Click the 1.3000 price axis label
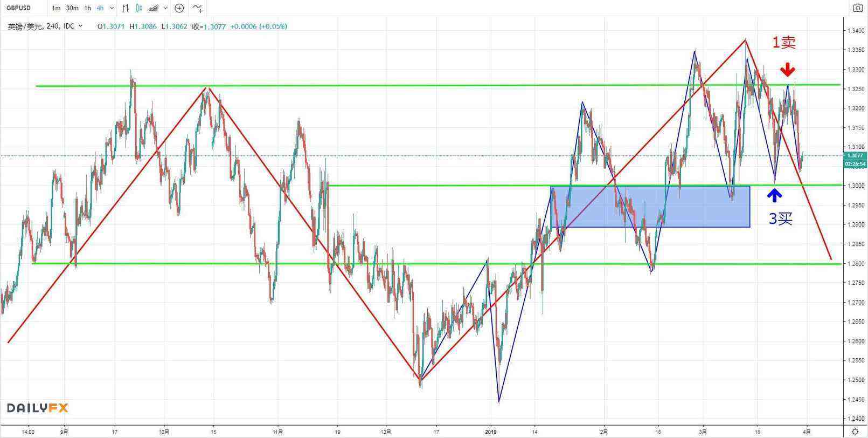 [x=855, y=186]
